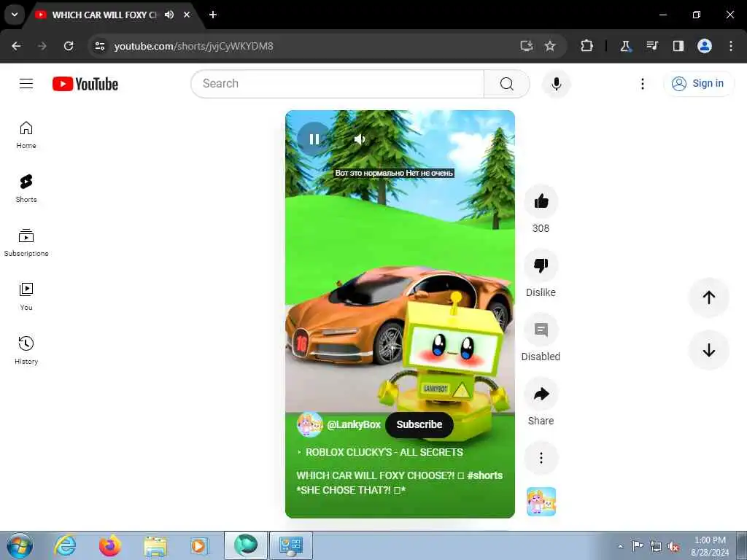
Task: Open Chrome Labs flask icon
Action: [x=625, y=46]
